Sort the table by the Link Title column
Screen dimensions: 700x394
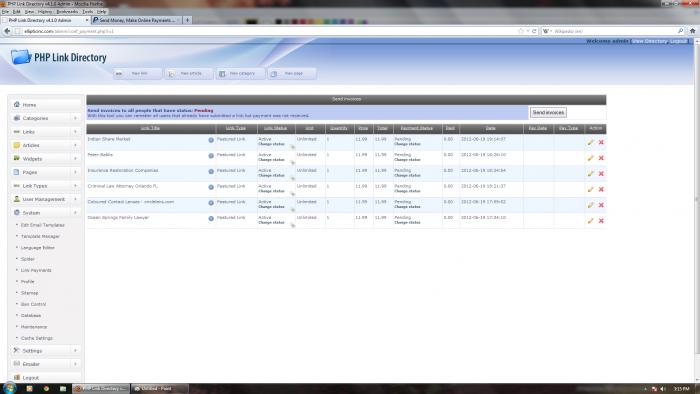tap(150, 128)
